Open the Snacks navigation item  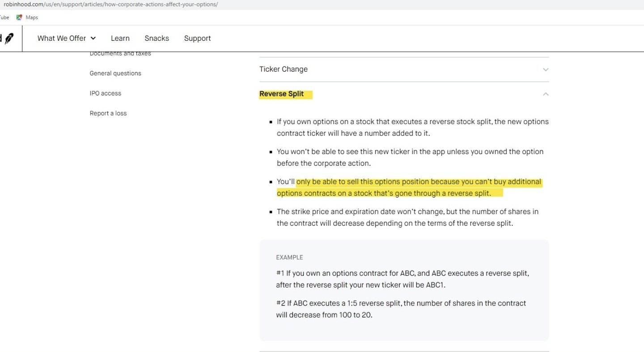(x=157, y=39)
